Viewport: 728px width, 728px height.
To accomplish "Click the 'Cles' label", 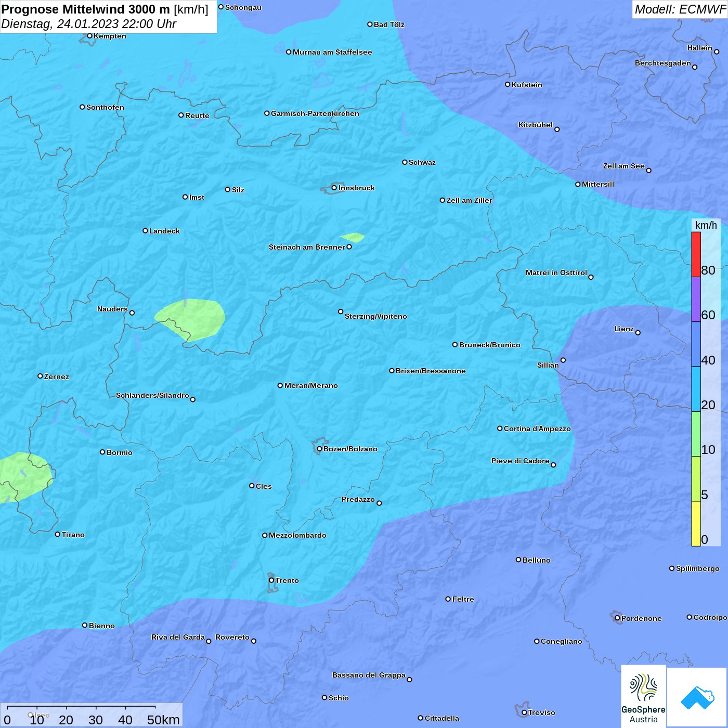I will point(264,486).
